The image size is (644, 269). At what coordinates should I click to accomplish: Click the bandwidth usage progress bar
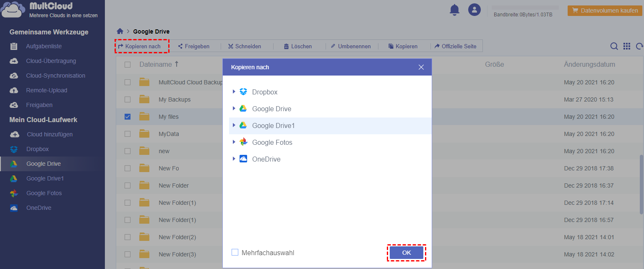[x=525, y=7]
